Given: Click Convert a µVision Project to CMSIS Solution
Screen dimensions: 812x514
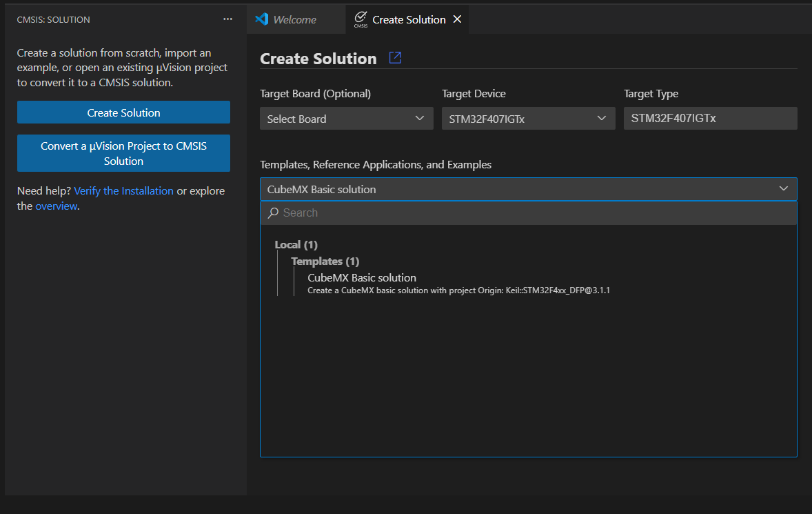Looking at the screenshot, I should point(123,153).
